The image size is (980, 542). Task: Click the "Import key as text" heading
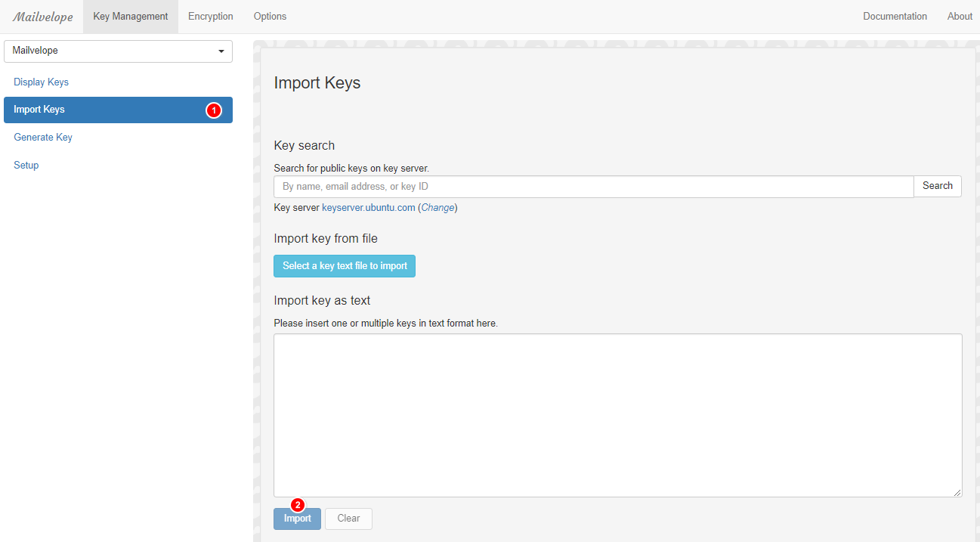(x=322, y=301)
